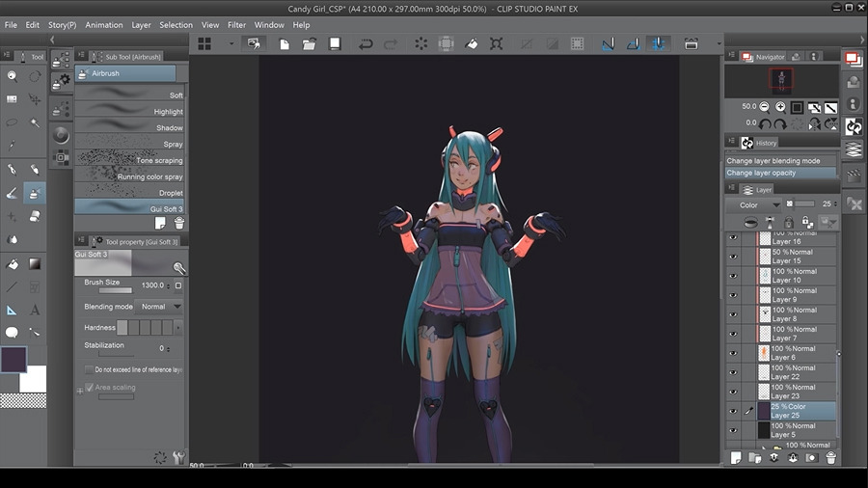Delete the selected sub tool with the trash icon
The width and height of the screenshot is (868, 488).
[178, 223]
